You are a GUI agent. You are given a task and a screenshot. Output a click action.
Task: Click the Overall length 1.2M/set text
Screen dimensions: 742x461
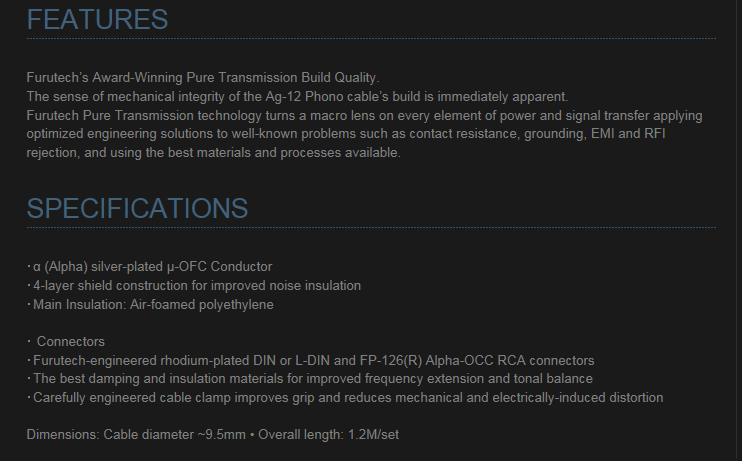328,435
